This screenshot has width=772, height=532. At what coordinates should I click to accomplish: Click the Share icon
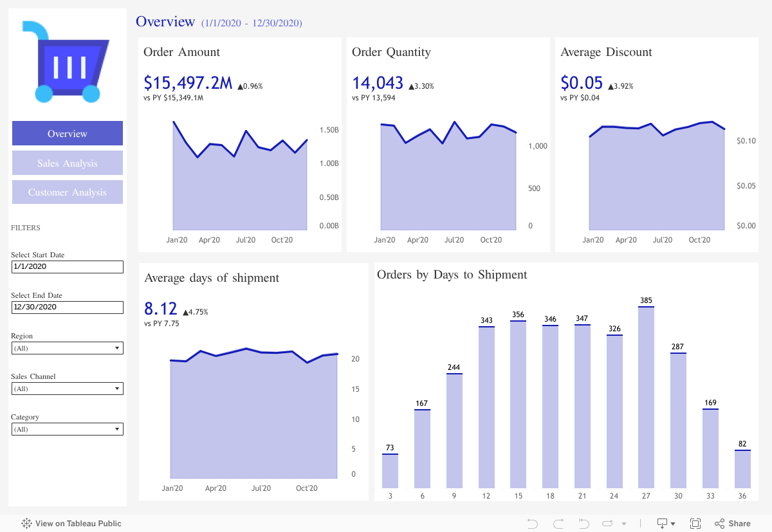[733, 524]
